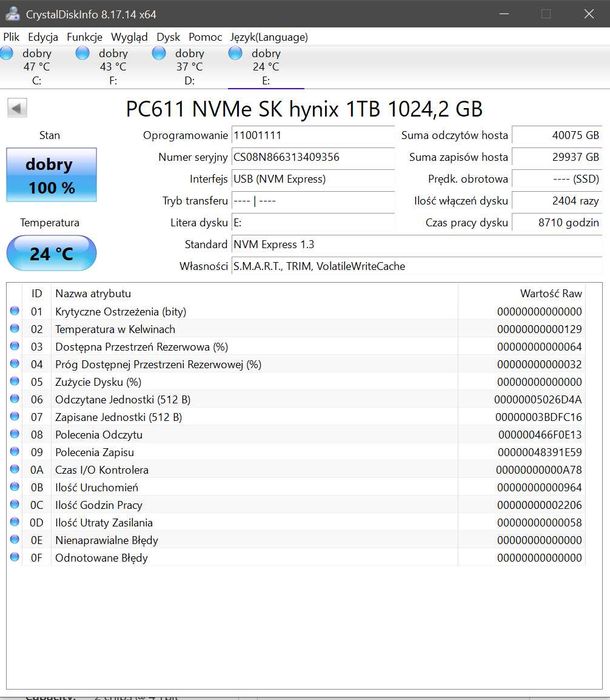Click the previous disk arrow button

point(17,108)
